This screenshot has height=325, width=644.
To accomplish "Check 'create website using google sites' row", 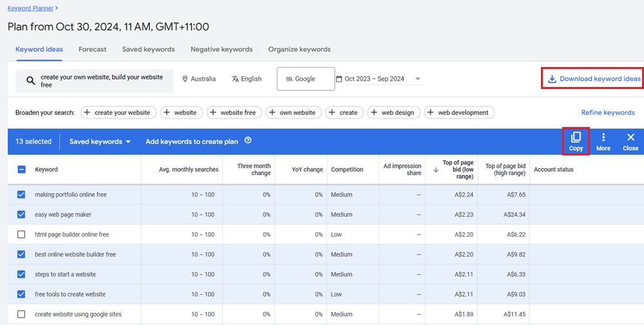I will click(21, 314).
